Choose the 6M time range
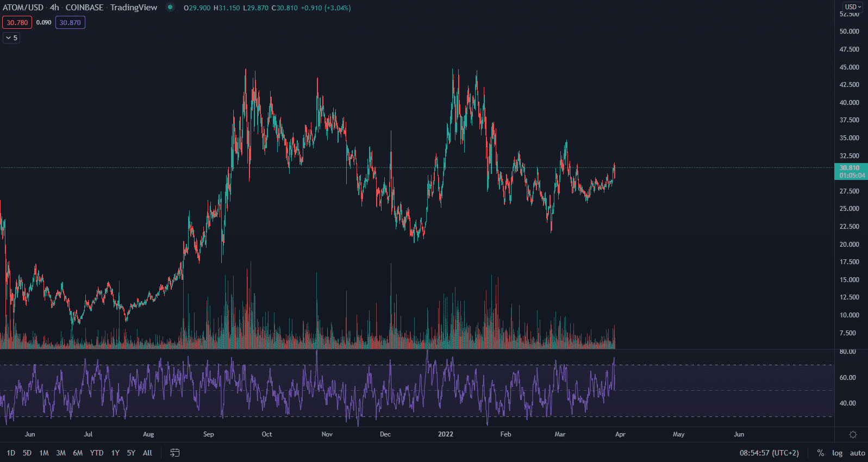This screenshot has height=462, width=868. (78, 453)
